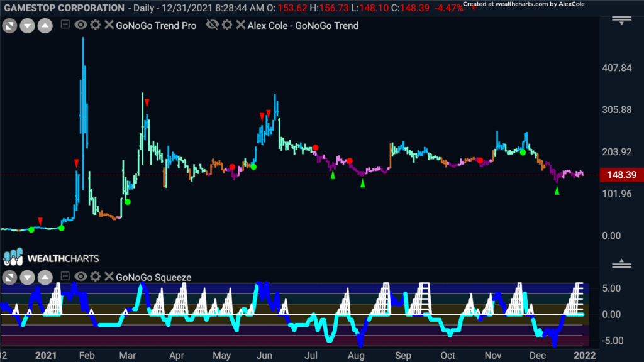Viewport: 644px width, 362px height.
Task: Move the price pane up
Action: (x=45, y=26)
